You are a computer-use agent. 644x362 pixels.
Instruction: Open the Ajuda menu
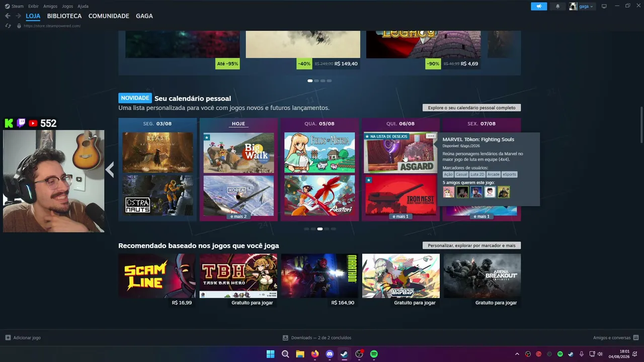click(83, 6)
